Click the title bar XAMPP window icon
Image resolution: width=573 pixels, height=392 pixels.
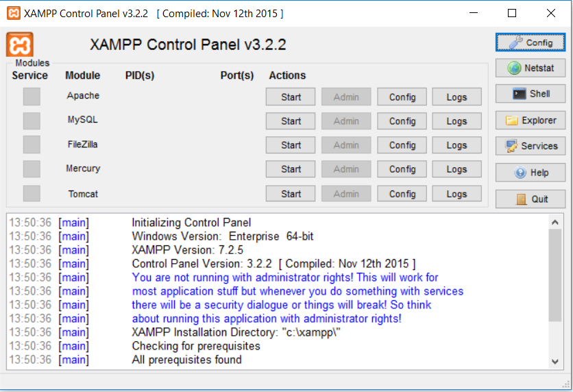pos(12,13)
